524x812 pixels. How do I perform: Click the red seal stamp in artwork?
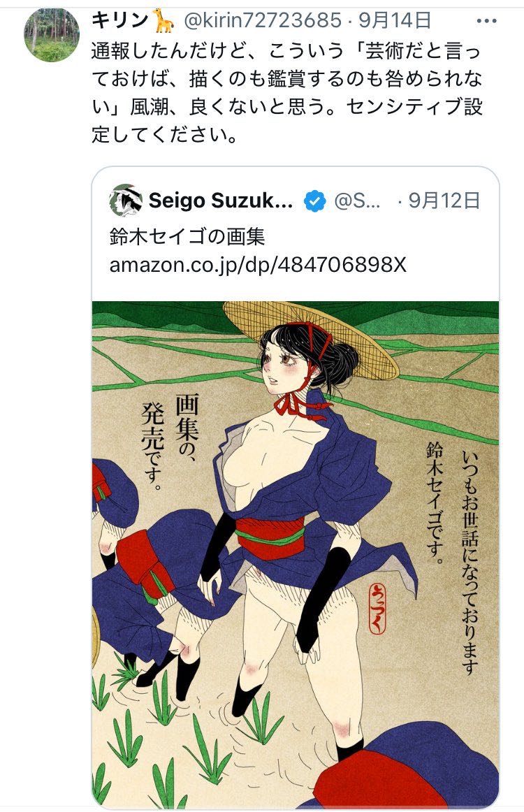pyautogui.click(x=377, y=609)
